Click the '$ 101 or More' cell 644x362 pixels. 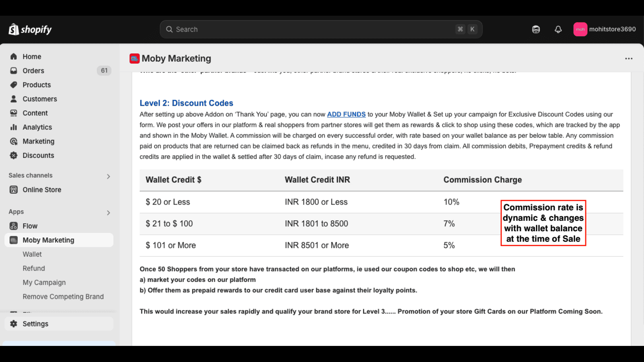(171, 245)
